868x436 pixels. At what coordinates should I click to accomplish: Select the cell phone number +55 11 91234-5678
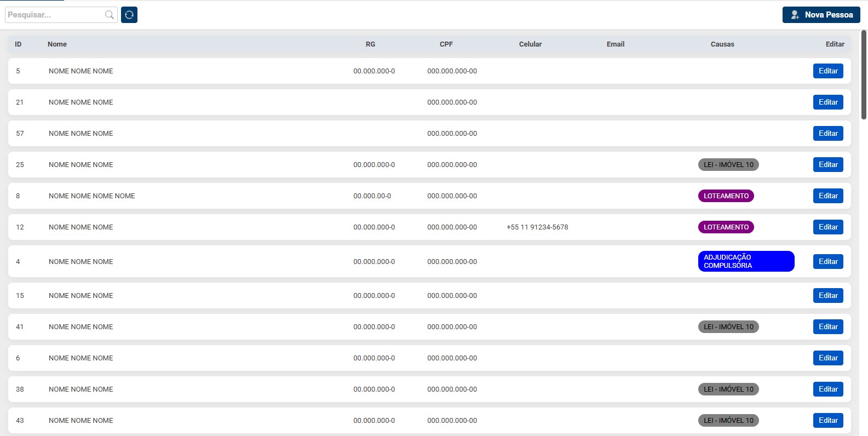point(537,227)
